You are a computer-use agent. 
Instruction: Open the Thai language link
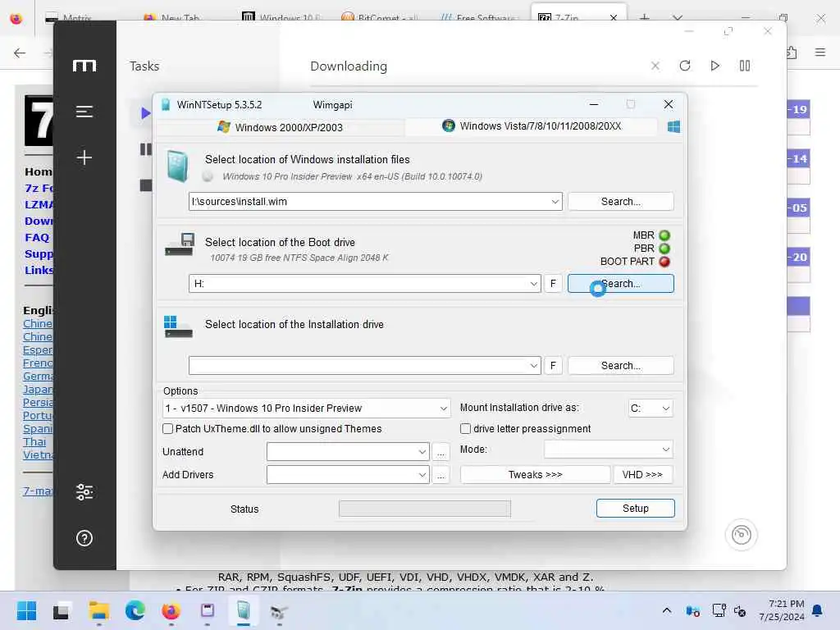(x=34, y=441)
